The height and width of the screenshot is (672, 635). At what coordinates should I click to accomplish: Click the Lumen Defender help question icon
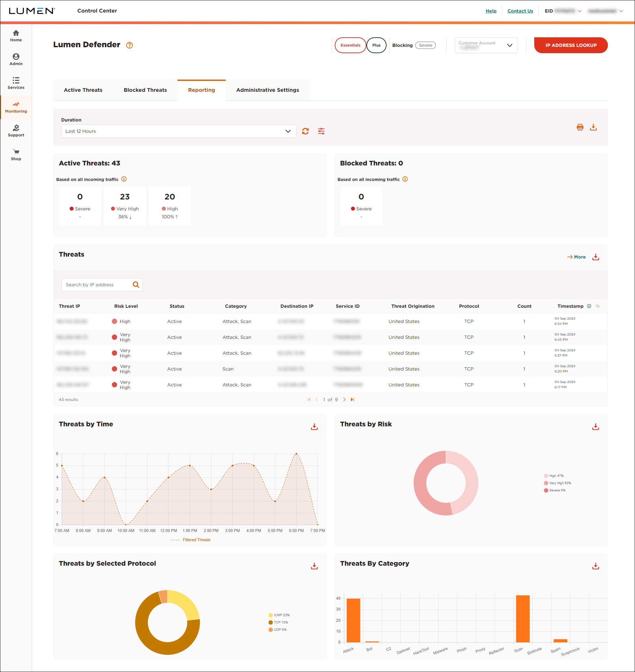coord(129,45)
